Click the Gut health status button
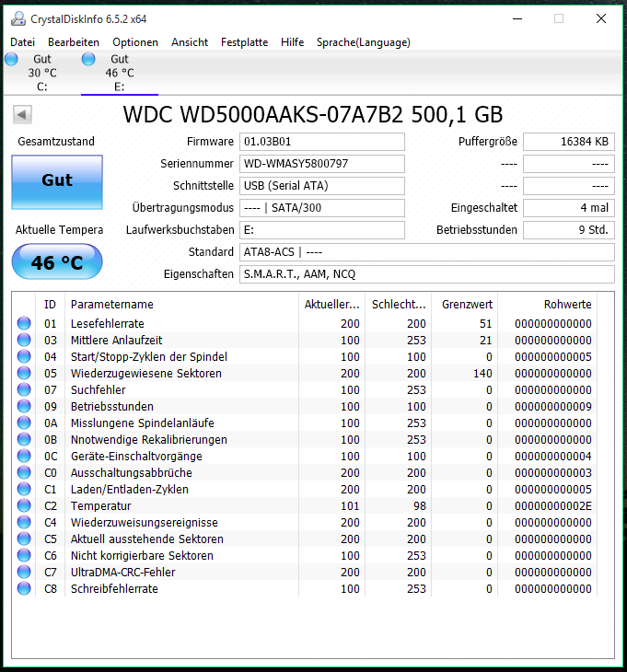 coord(57,181)
